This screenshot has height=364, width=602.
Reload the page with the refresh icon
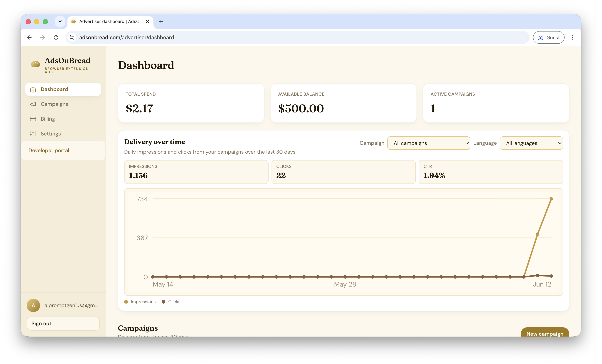tap(56, 37)
